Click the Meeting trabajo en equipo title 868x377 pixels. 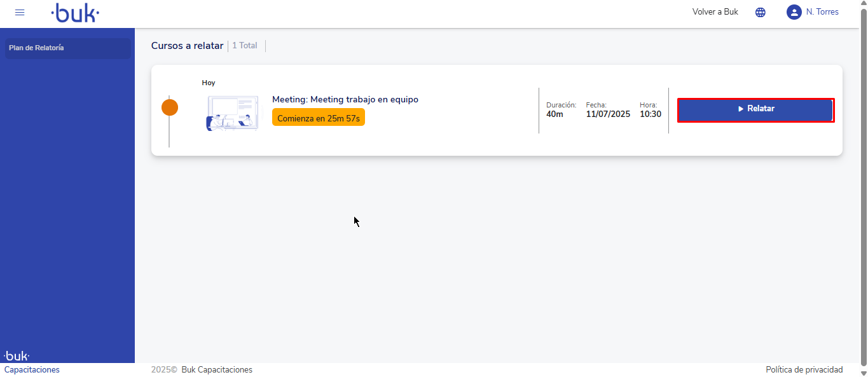[x=345, y=100]
